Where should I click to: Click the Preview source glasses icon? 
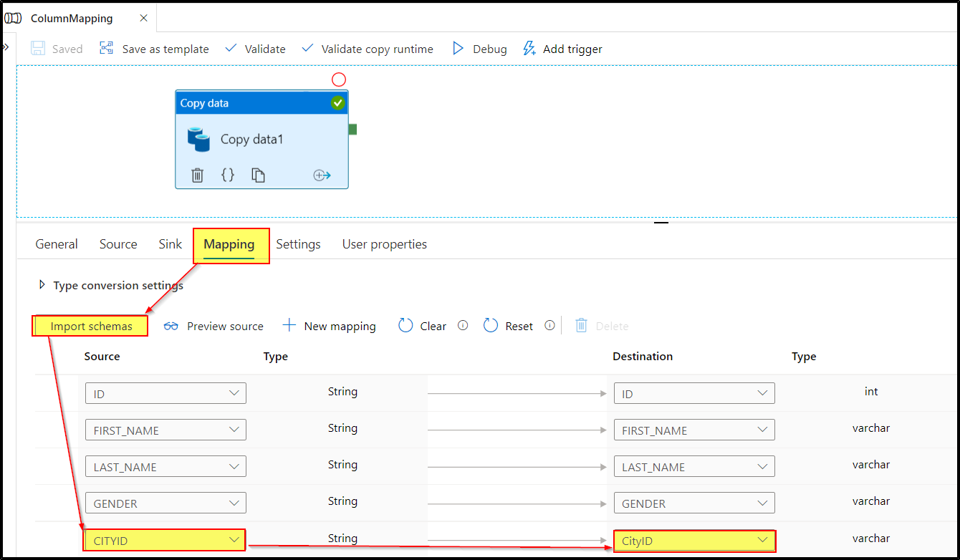pos(171,326)
